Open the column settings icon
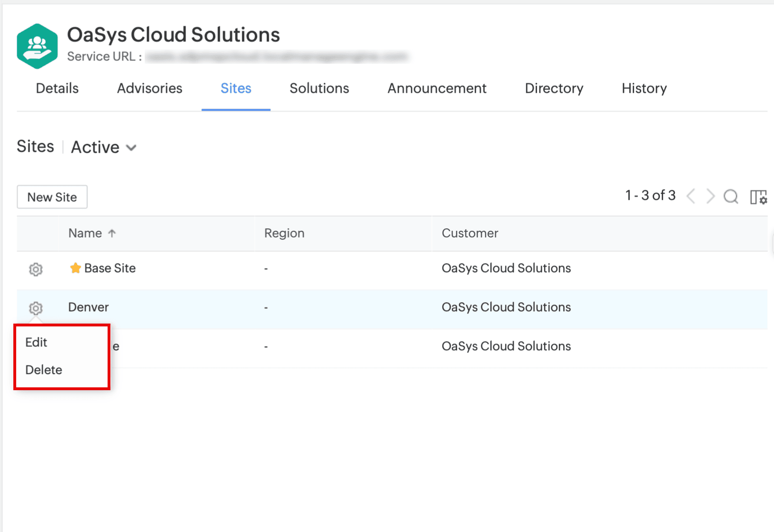Image resolution: width=774 pixels, height=532 pixels. [758, 197]
